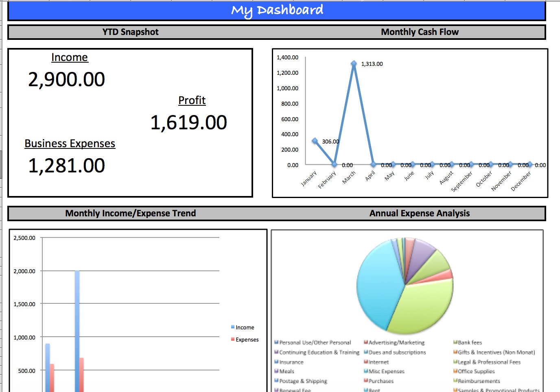Click the Reimbursements legend color swatch
This screenshot has width=560, height=392.
click(455, 381)
